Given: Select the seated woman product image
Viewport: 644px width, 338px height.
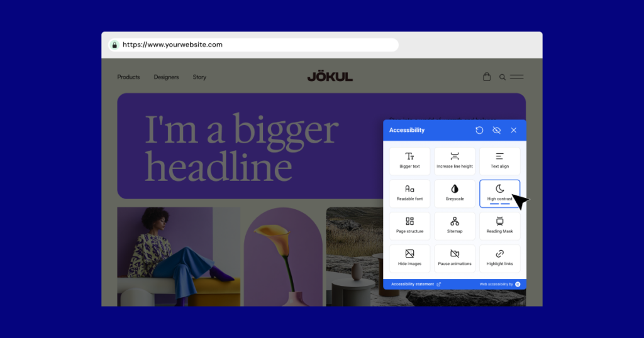Looking at the screenshot, I should (179, 256).
